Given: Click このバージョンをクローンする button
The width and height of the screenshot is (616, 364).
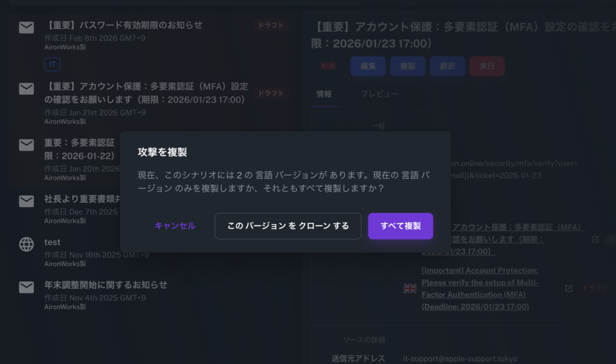Looking at the screenshot, I should click(288, 226).
